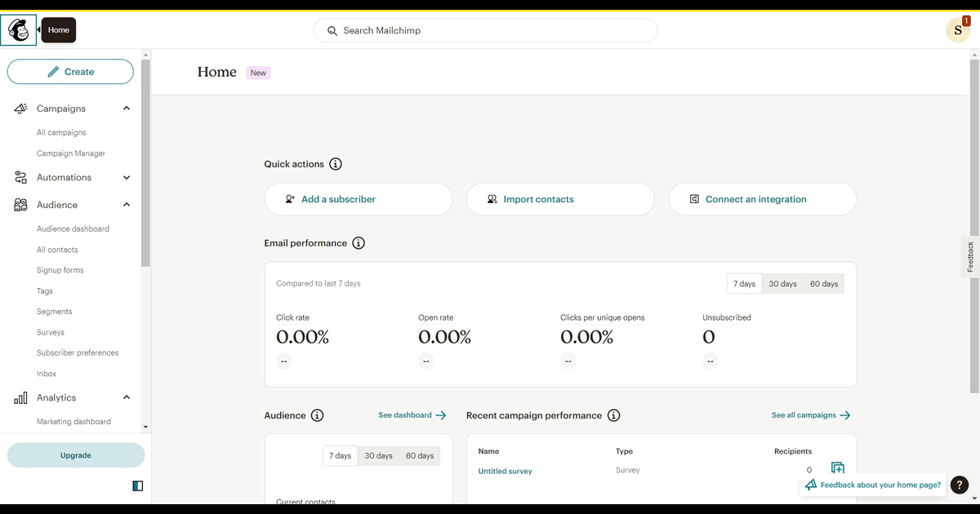Click the Audience sidebar icon
Image resolution: width=980 pixels, height=514 pixels.
pos(20,205)
